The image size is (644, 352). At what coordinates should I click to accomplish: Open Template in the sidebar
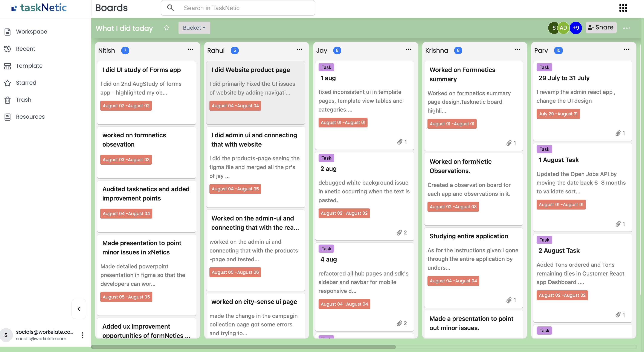pyautogui.click(x=29, y=66)
